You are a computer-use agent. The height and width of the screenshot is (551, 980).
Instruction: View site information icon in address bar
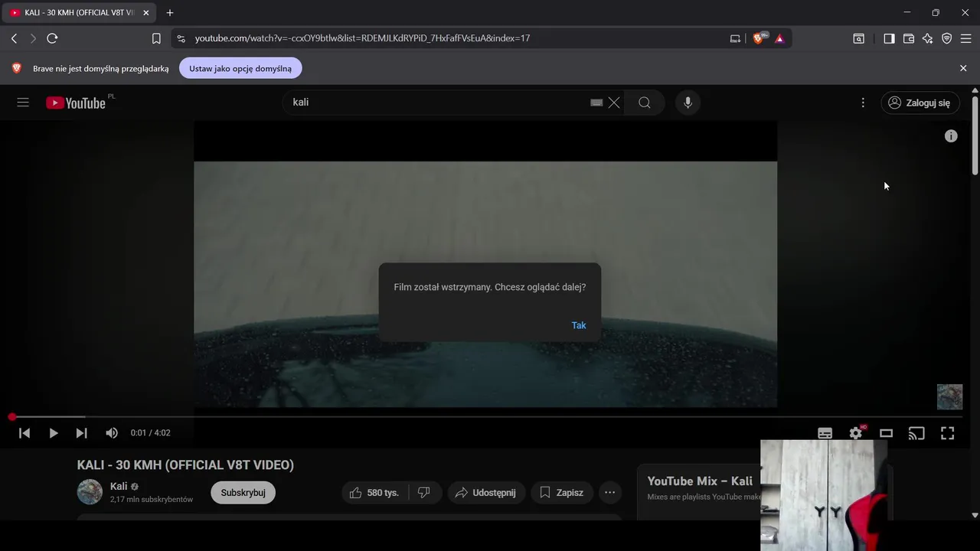pyautogui.click(x=180, y=38)
